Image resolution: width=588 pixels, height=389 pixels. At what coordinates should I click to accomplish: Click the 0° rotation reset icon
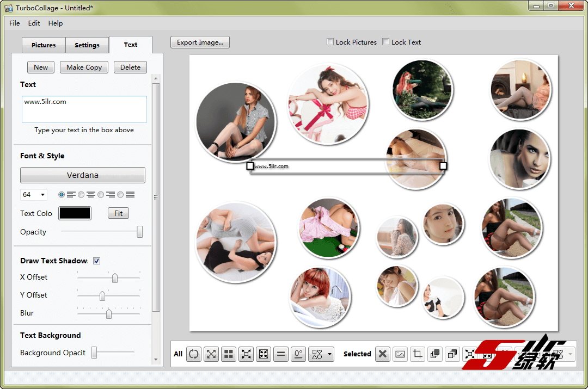point(298,354)
